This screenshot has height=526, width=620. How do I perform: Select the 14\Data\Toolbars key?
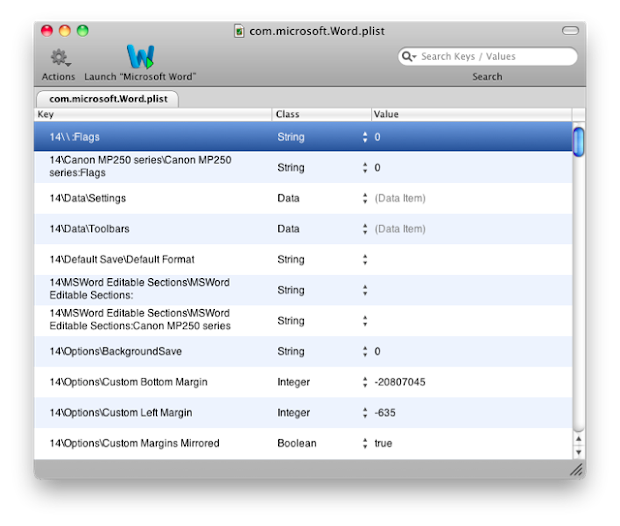(89, 229)
